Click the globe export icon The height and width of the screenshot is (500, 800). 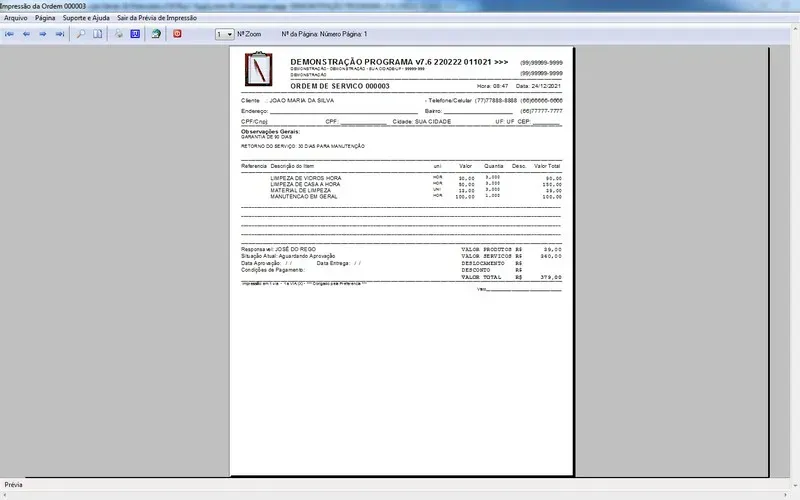(x=156, y=34)
